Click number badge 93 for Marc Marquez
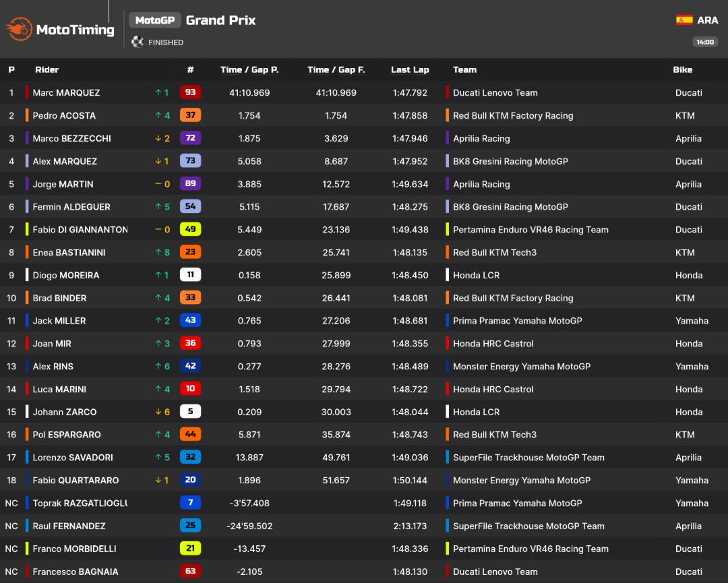The image size is (728, 583). [190, 92]
